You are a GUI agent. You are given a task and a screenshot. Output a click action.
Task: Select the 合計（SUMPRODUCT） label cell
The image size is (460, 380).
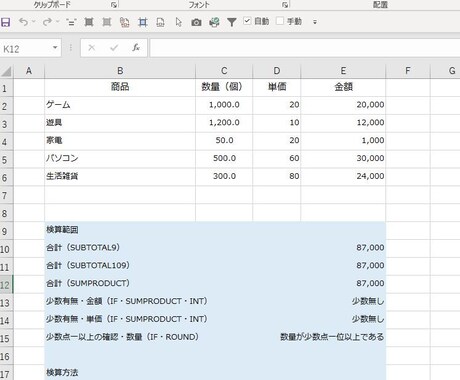[x=120, y=284]
